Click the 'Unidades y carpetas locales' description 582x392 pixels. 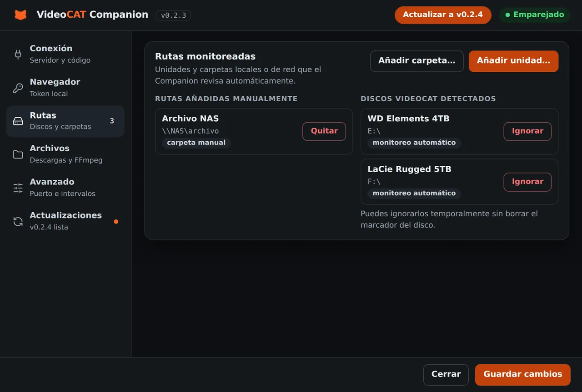point(238,75)
